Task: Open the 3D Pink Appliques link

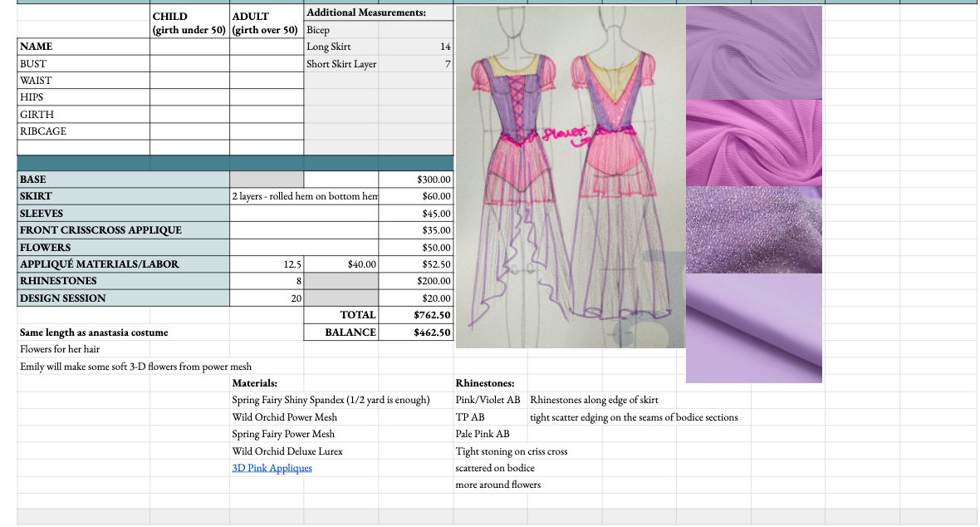Action: coord(272,468)
